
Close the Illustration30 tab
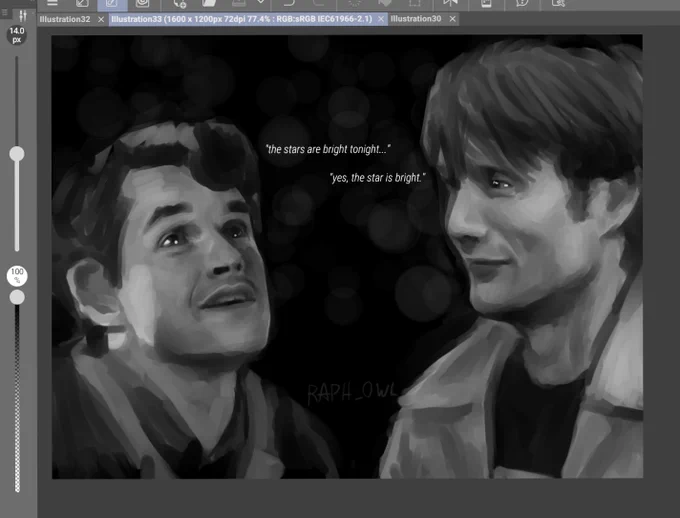pyautogui.click(x=452, y=19)
